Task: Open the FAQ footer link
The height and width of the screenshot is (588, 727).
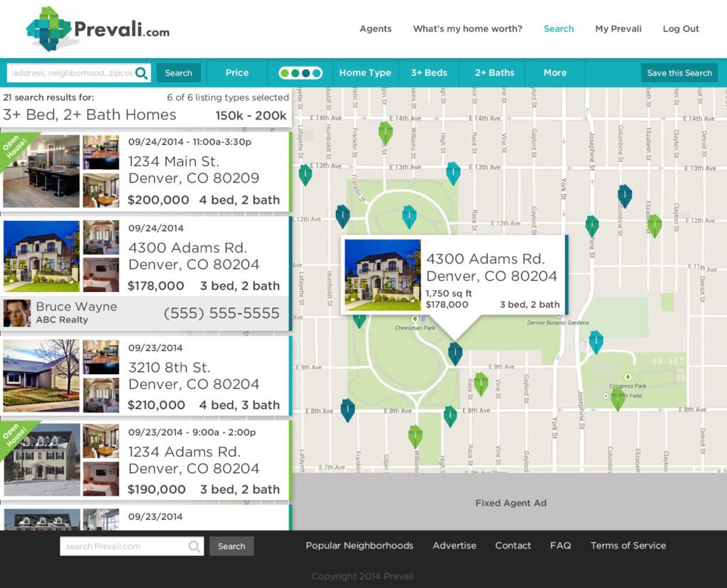Action: [561, 546]
